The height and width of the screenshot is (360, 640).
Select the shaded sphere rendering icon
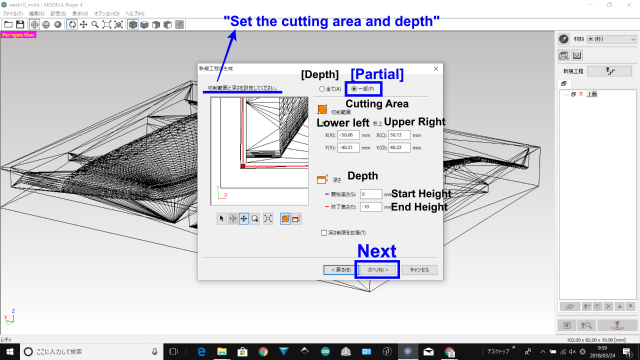pos(58,24)
